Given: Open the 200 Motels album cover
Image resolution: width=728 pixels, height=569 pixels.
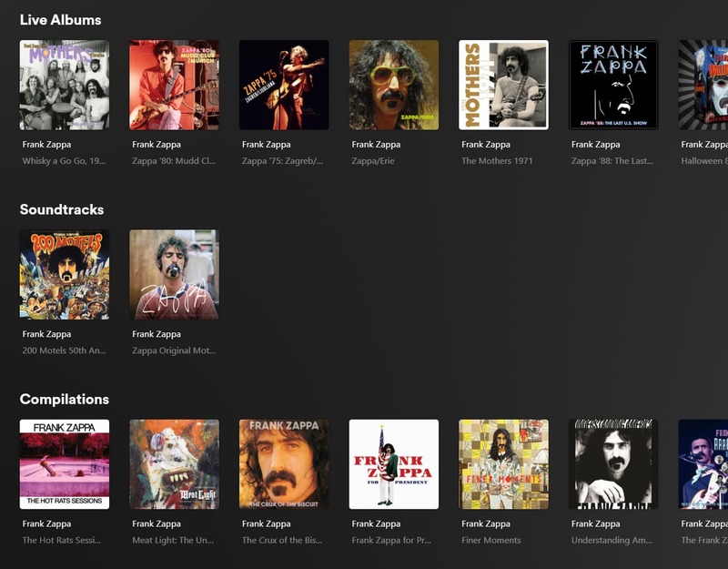Looking at the screenshot, I should (65, 275).
